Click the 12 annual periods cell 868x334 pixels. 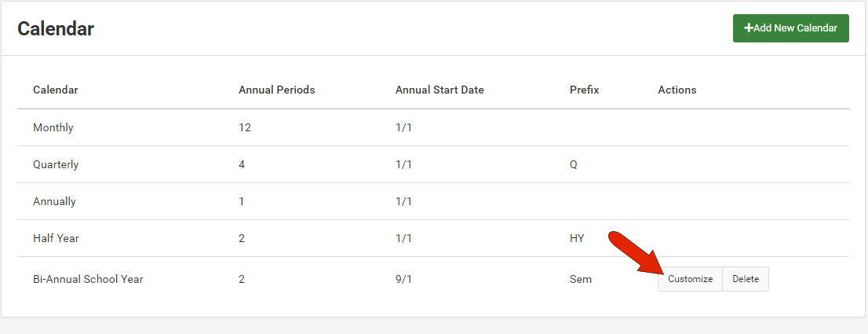244,127
